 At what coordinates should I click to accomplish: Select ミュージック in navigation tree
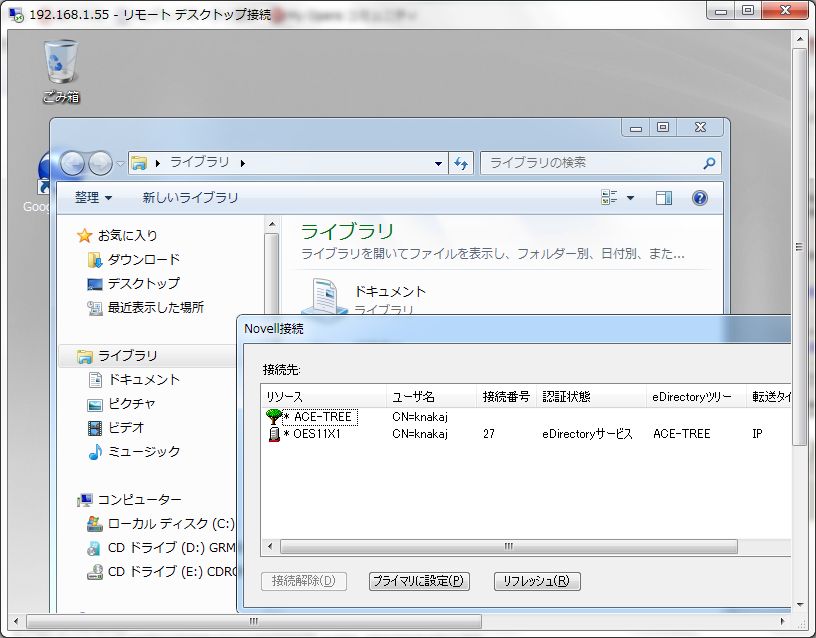pyautogui.click(x=144, y=452)
